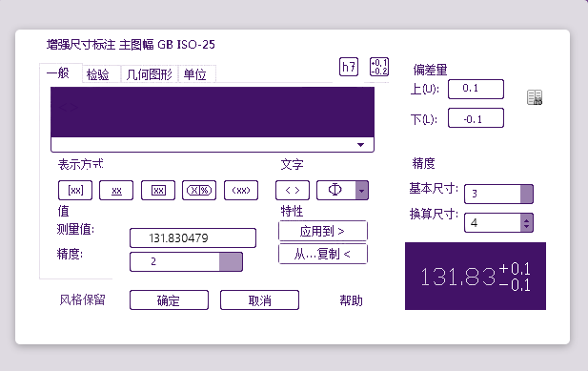
Task: Open the symbol dropdown arrow next to diameter
Action: point(362,190)
